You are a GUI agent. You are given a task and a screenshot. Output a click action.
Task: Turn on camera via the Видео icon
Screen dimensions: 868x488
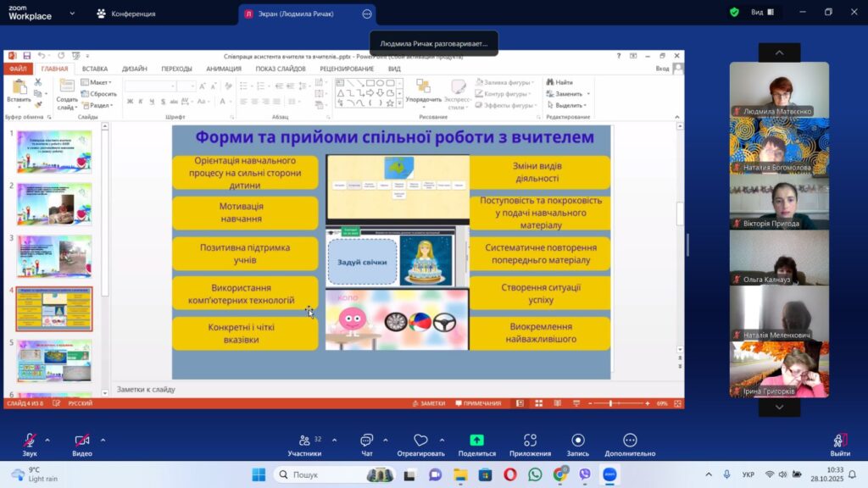82,441
